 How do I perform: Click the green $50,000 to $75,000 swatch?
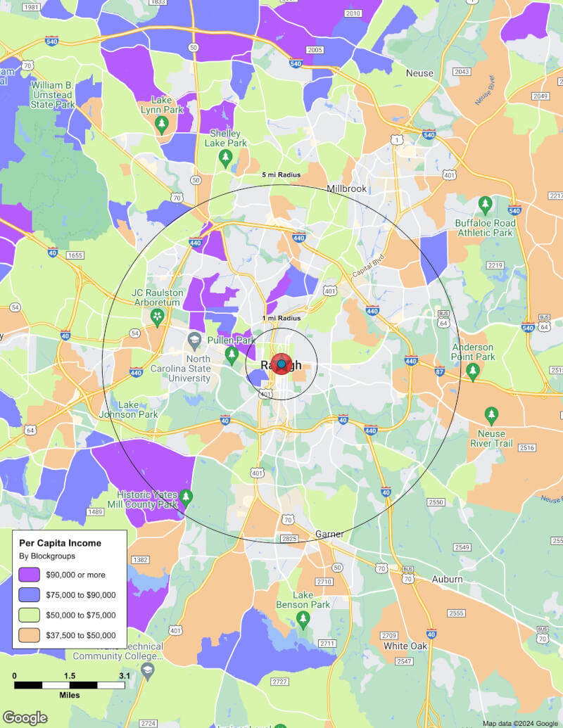29,615
